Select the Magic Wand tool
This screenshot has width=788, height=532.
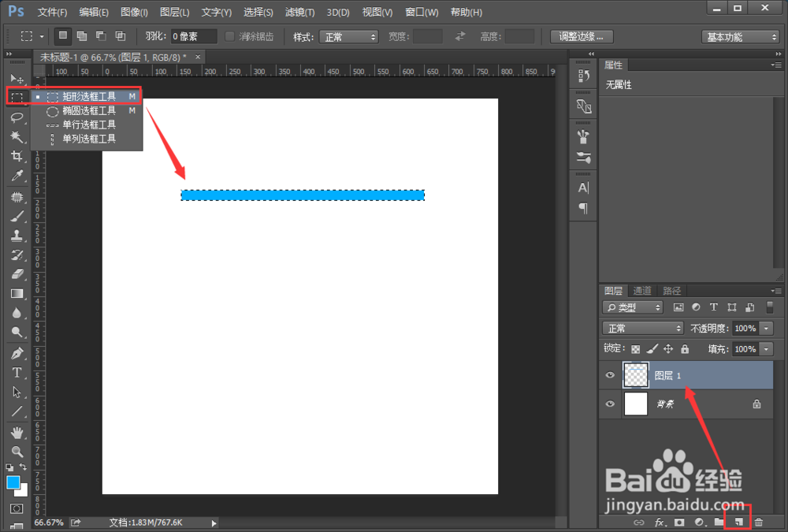[17, 137]
